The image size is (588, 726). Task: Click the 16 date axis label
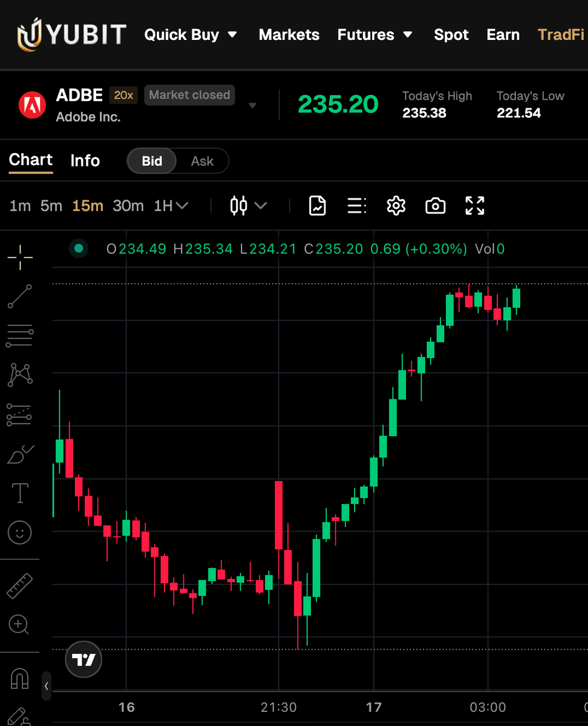(x=126, y=707)
